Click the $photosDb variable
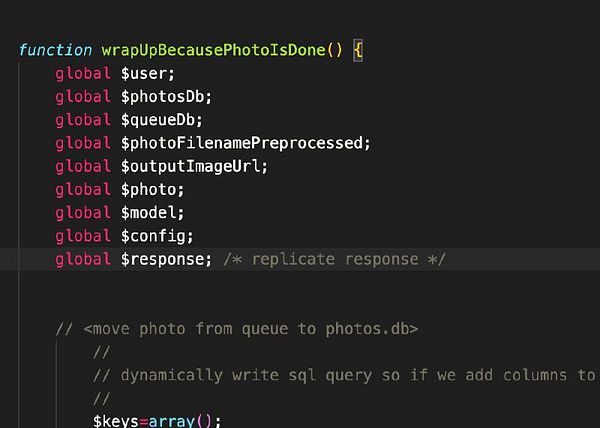Screen dimensions: 600x428 tap(166, 96)
